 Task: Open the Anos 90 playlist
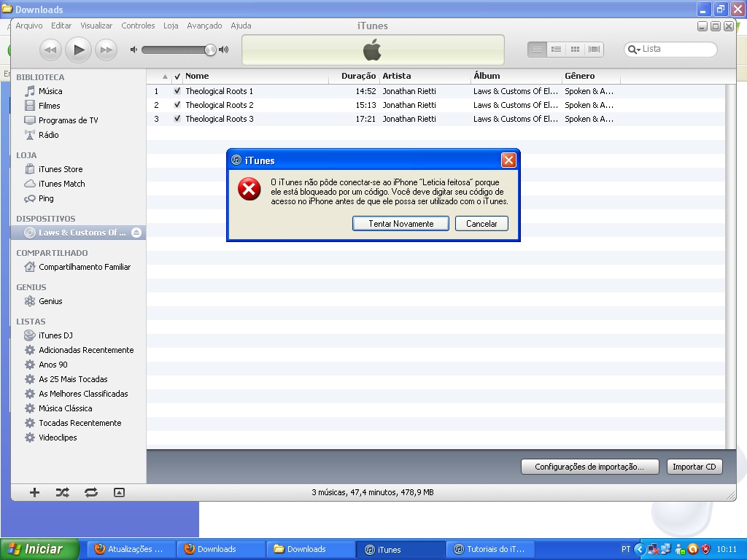pyautogui.click(x=53, y=365)
